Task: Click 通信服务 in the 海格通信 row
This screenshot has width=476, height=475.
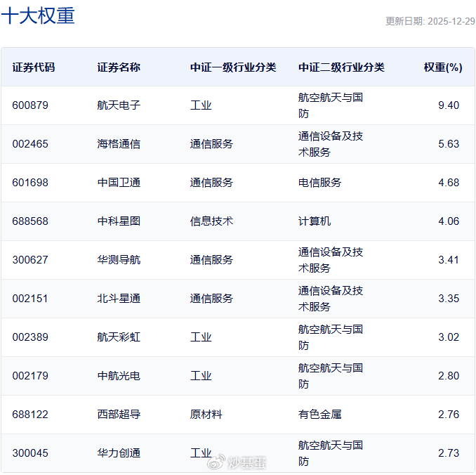Action: pyautogui.click(x=211, y=144)
